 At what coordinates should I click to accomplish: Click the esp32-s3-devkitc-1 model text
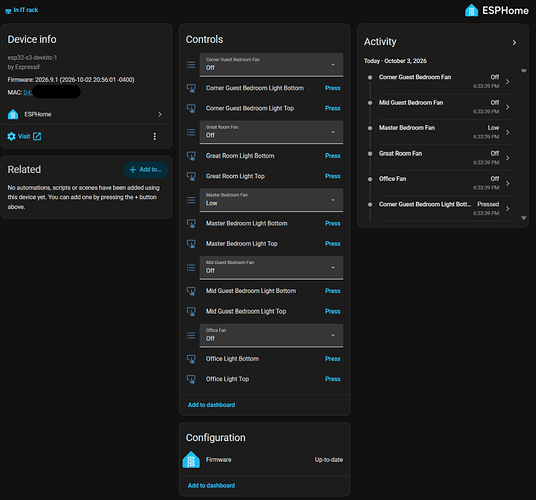coord(32,57)
